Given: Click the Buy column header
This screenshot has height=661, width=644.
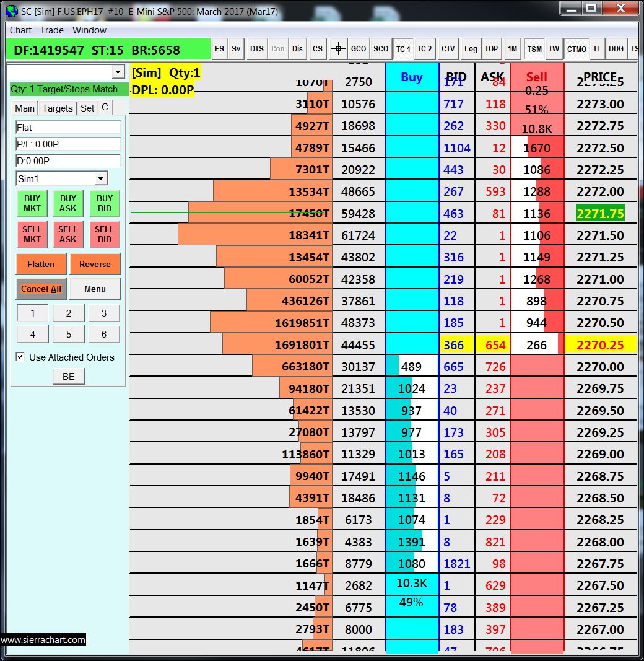Looking at the screenshot, I should pos(412,77).
